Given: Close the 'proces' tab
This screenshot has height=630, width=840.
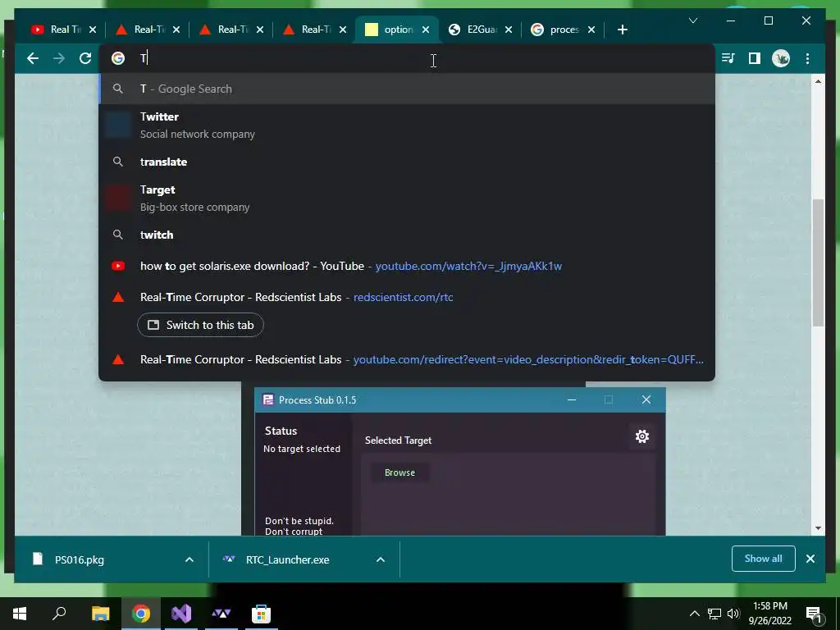Looking at the screenshot, I should click(591, 30).
